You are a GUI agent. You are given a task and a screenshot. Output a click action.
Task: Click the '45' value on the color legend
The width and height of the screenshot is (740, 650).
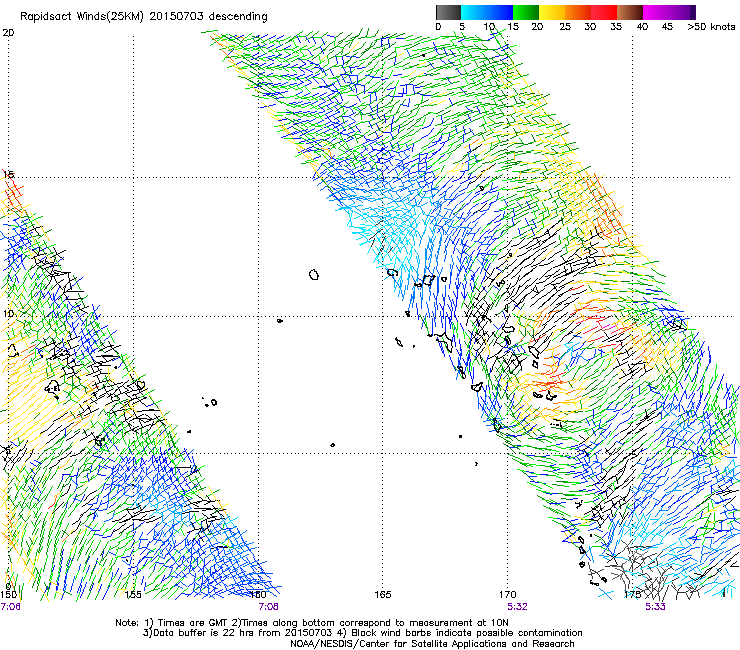click(x=667, y=27)
